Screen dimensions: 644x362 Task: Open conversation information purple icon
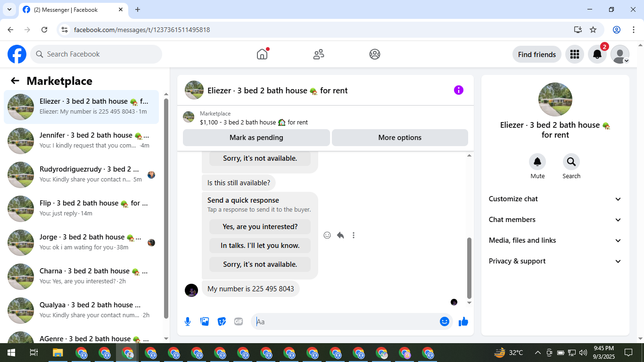[459, 90]
